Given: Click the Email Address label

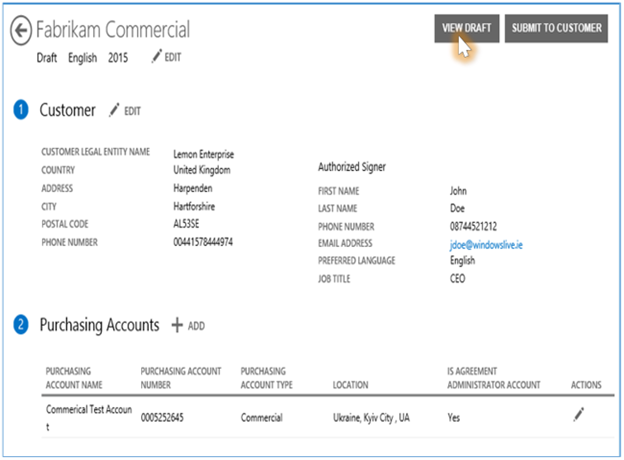Looking at the screenshot, I should click(x=345, y=243).
